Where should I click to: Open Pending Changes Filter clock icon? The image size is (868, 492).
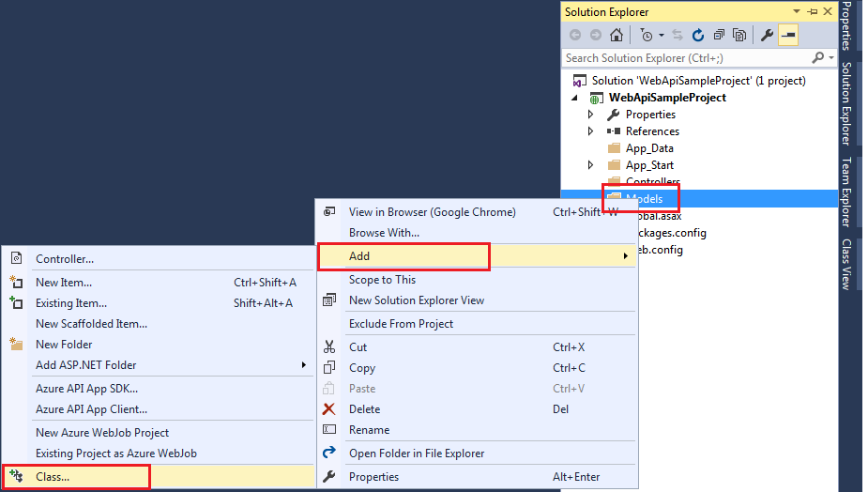tap(647, 35)
